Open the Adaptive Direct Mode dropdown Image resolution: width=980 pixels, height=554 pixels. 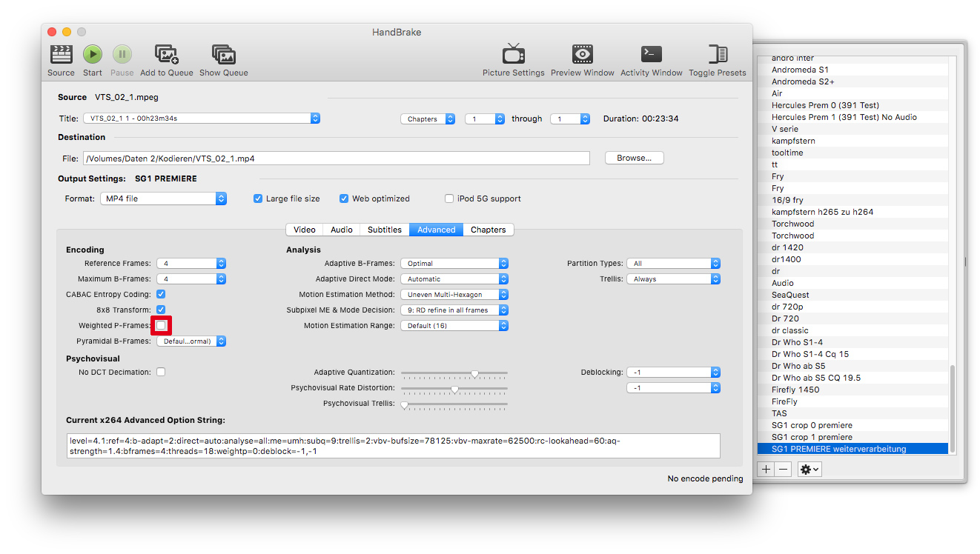pos(454,279)
